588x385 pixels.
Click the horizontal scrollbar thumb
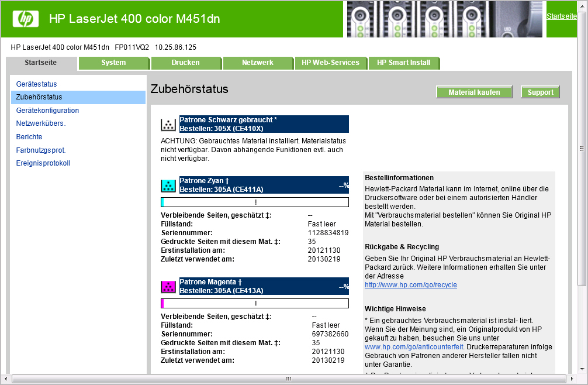pyautogui.click(x=288, y=379)
